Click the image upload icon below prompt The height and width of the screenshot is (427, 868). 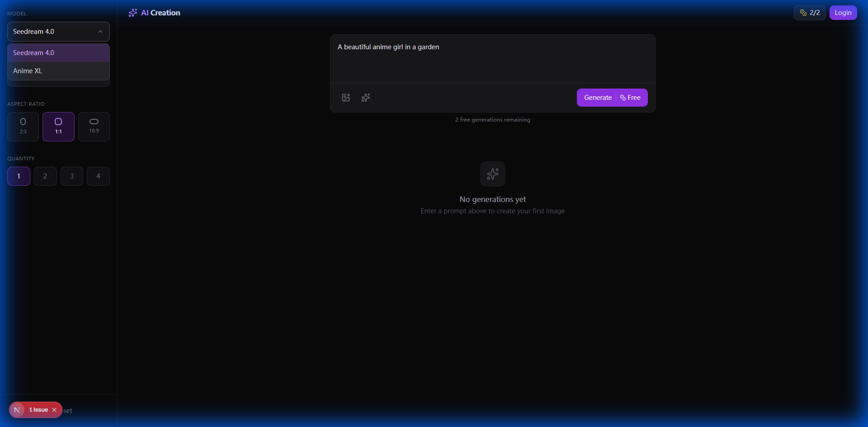pos(346,98)
